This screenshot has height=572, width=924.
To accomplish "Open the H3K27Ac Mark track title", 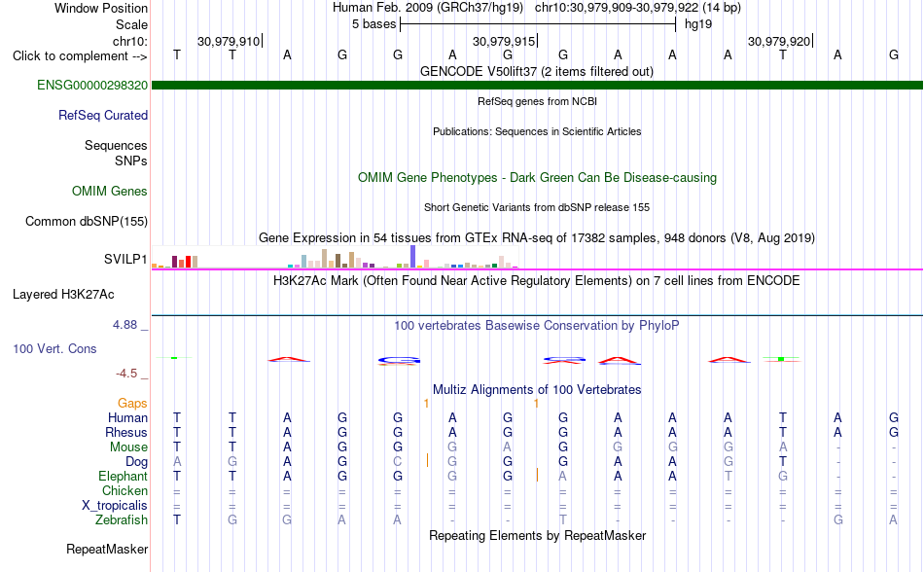I will point(537,280).
